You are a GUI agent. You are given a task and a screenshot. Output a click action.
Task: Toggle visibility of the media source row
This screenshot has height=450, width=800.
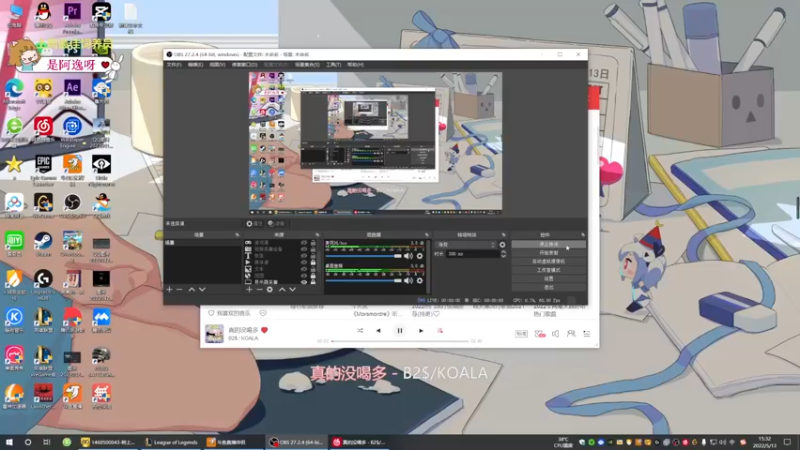tap(304, 262)
